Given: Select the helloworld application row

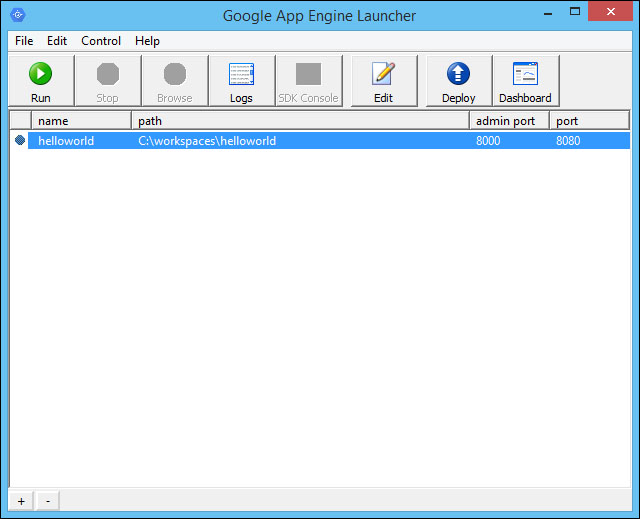Looking at the screenshot, I should (x=329, y=140).
